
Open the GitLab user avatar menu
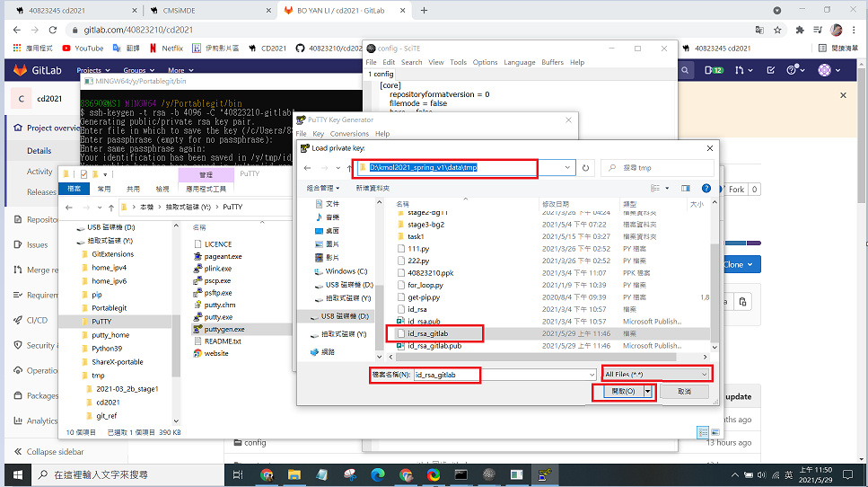[x=829, y=70]
